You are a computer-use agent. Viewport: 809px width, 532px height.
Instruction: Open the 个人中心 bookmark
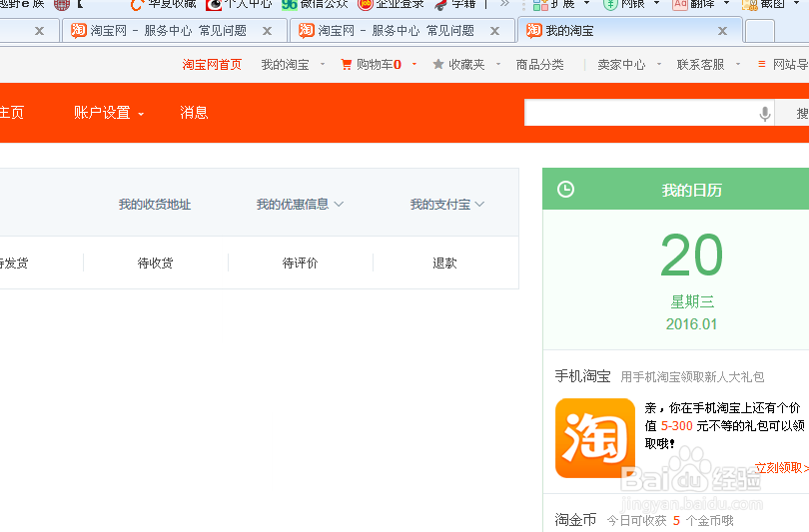[x=239, y=4]
